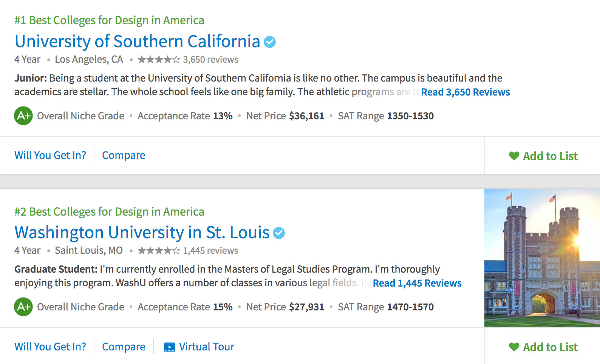Image resolution: width=600 pixels, height=364 pixels.
Task: Click the Virtual Tour video icon
Action: [169, 347]
